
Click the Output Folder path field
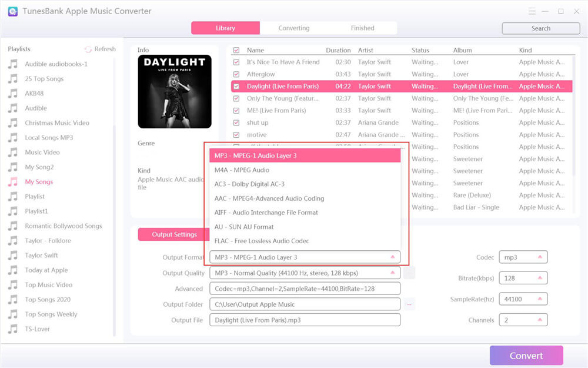coord(305,304)
